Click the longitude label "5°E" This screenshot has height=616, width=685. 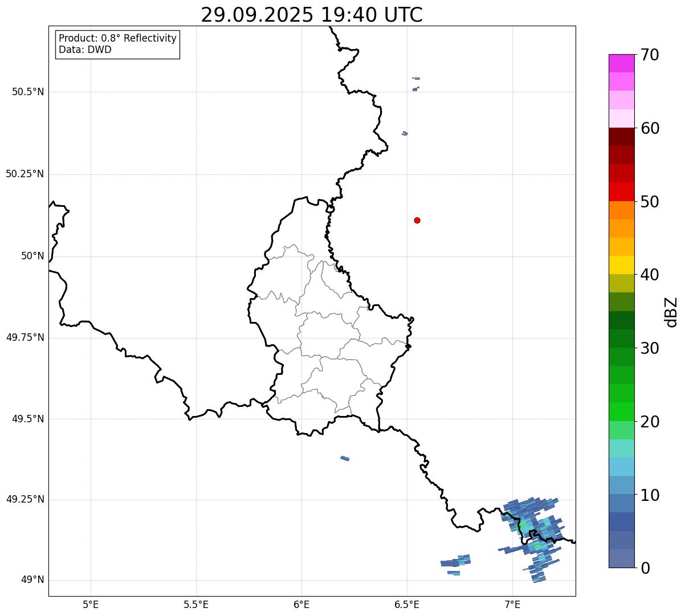pyautogui.click(x=91, y=604)
